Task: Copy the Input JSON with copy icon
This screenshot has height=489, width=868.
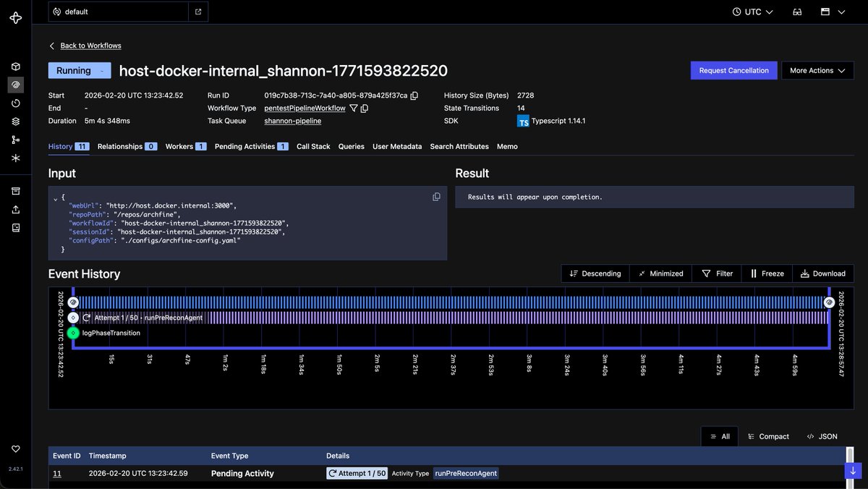Action: pyautogui.click(x=436, y=197)
